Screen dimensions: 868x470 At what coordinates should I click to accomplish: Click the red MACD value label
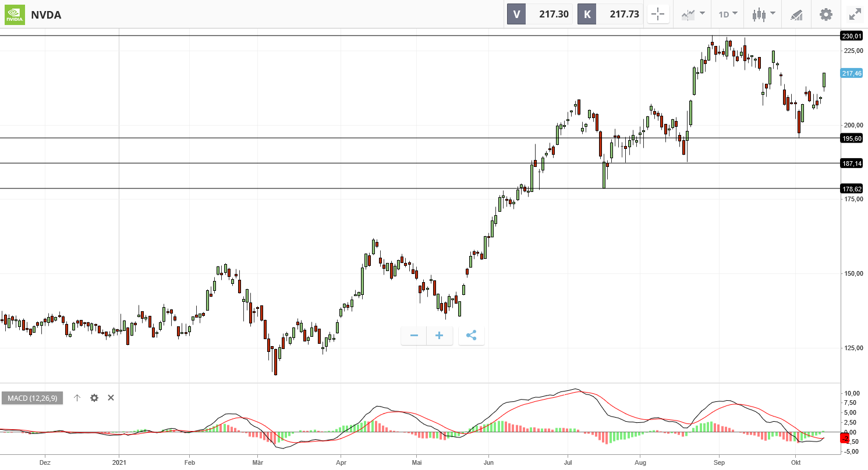click(844, 437)
